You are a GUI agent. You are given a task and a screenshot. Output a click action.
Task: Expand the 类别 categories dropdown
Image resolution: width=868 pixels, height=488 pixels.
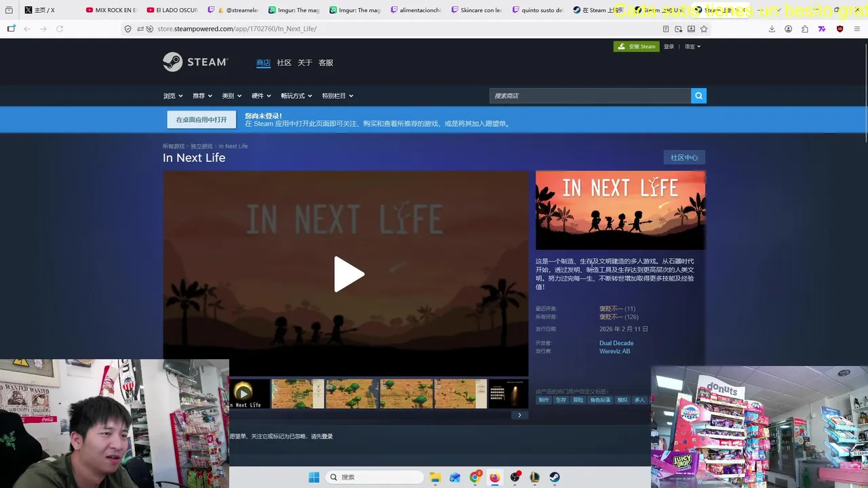231,96
